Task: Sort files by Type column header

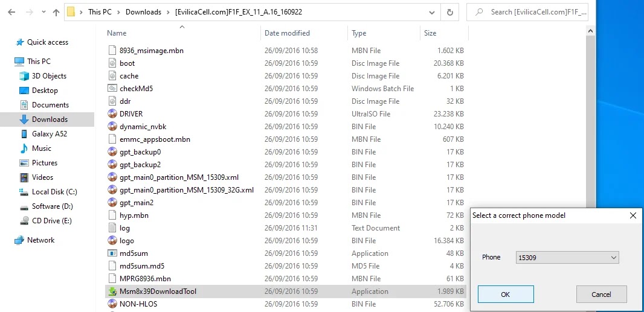Action: click(x=359, y=33)
